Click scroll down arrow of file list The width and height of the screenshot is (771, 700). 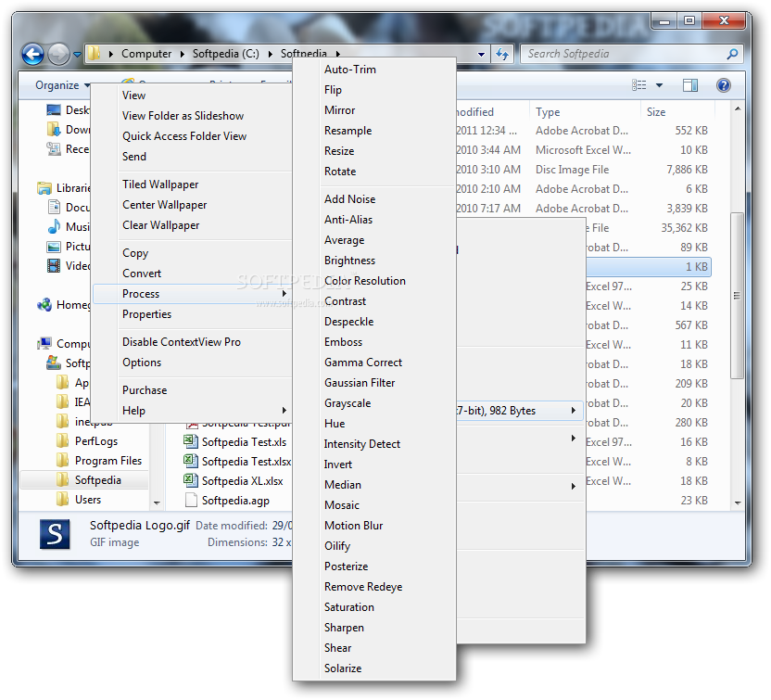pyautogui.click(x=737, y=503)
